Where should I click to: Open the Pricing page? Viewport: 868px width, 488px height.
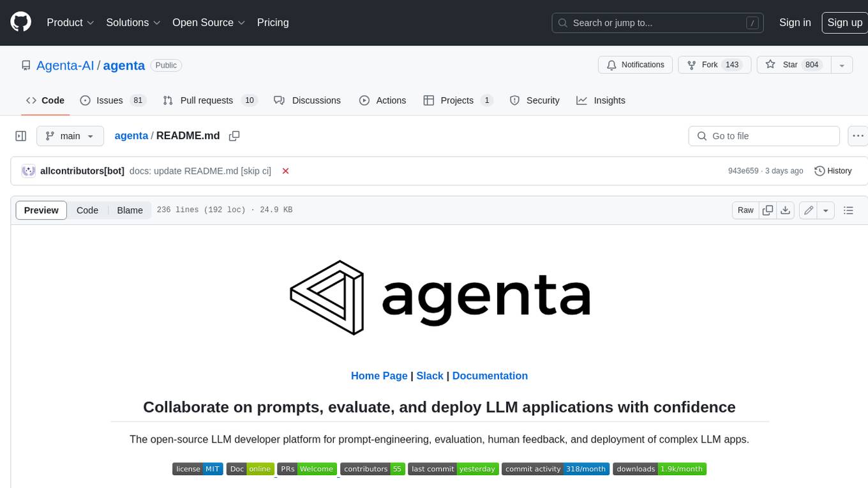(273, 22)
